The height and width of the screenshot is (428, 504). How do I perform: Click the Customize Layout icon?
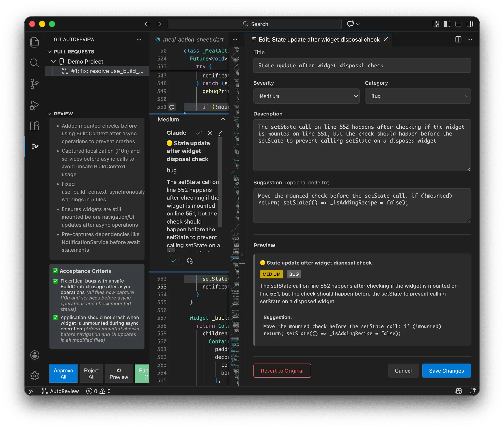(436, 24)
